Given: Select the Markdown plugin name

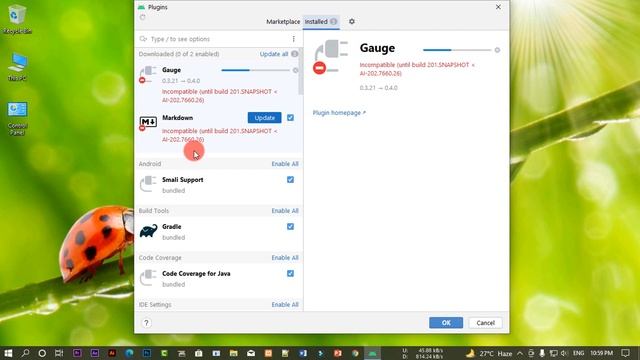Looking at the screenshot, I should pos(178,118).
